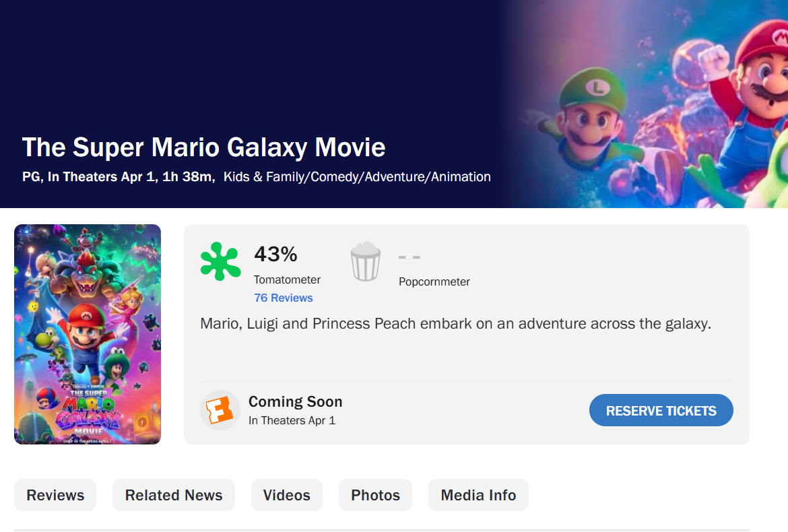
Task: Click the Popcornmeter label text
Action: click(434, 281)
